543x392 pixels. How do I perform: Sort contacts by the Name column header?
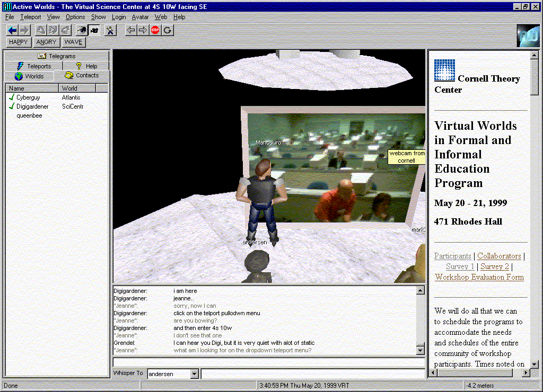coord(32,88)
